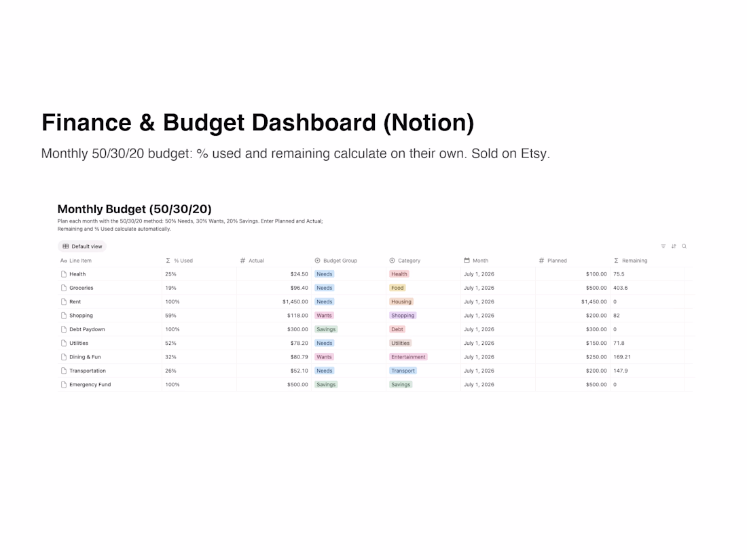
Task: Open the Shopping row page icon
Action: (64, 316)
